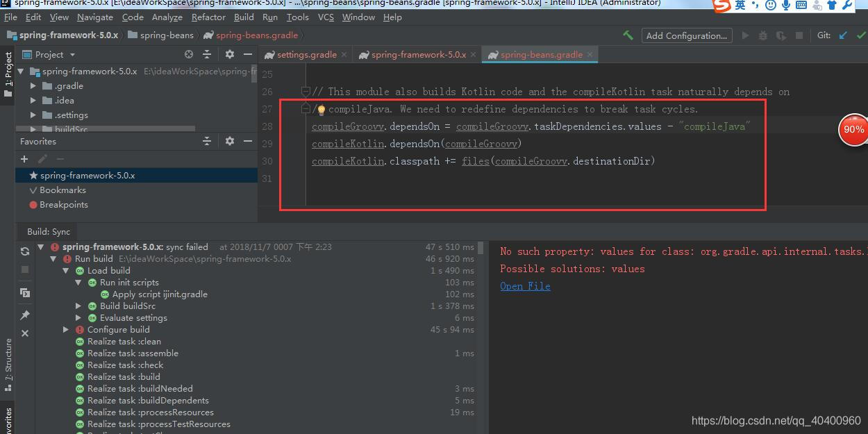
Task: Open Project panel settings gear
Action: coord(230,54)
